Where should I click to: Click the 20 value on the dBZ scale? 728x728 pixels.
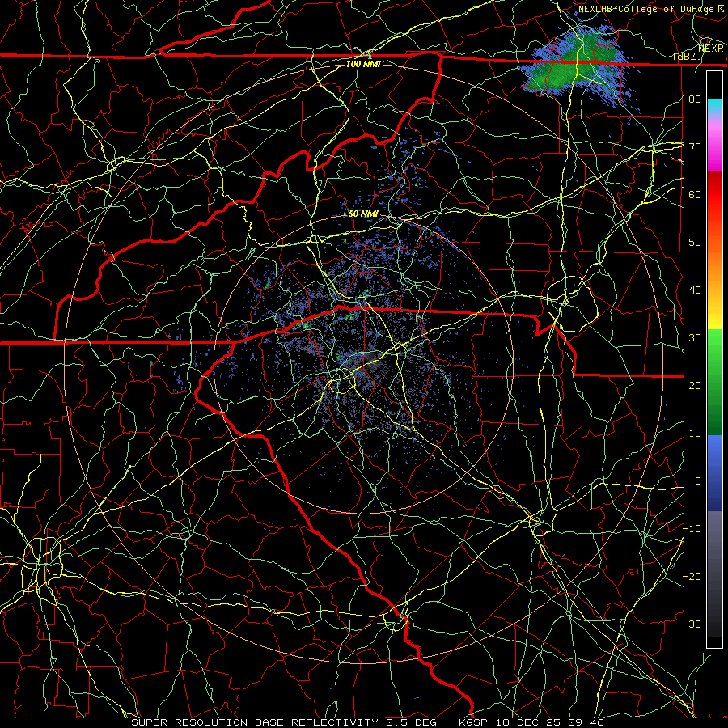point(695,385)
